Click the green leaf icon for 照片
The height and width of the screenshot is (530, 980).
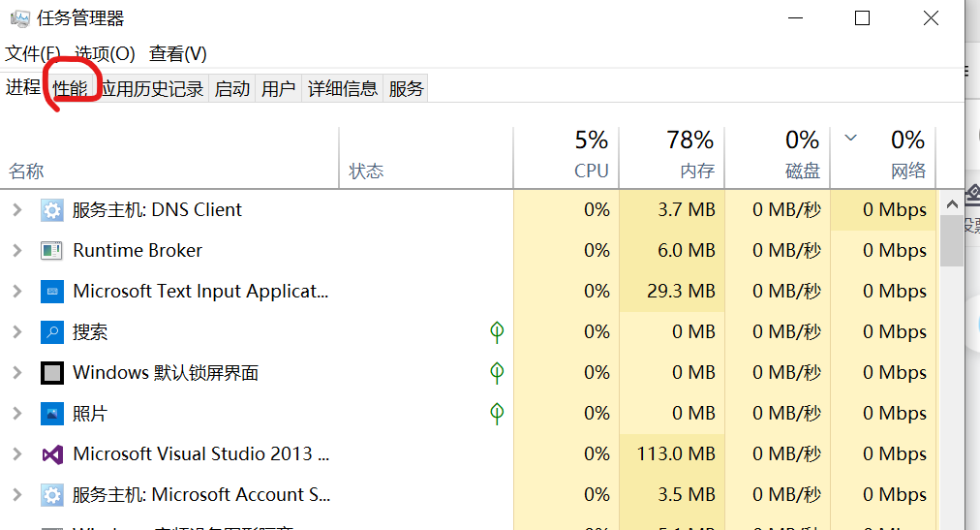point(497,413)
